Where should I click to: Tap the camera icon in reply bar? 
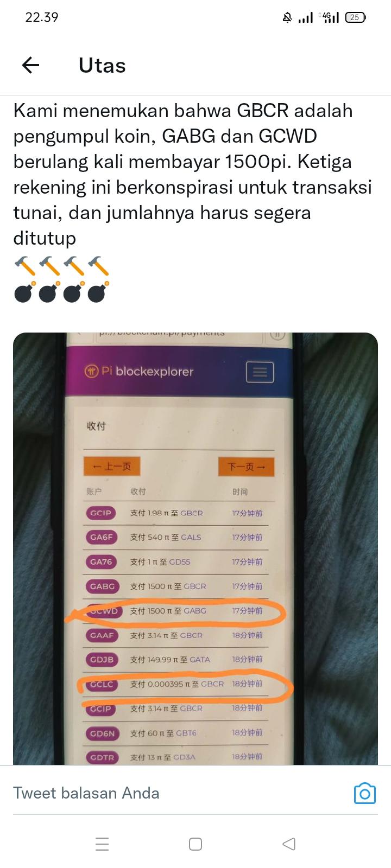click(x=364, y=793)
